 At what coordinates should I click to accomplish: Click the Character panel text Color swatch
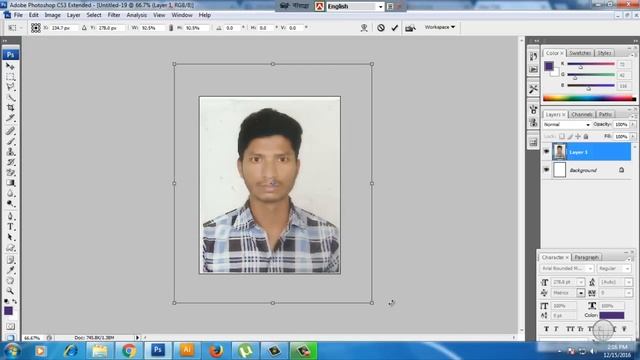point(611,315)
